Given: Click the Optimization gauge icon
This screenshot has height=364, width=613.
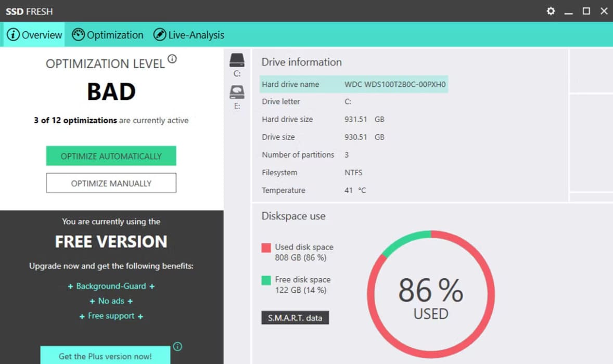Looking at the screenshot, I should 78,35.
